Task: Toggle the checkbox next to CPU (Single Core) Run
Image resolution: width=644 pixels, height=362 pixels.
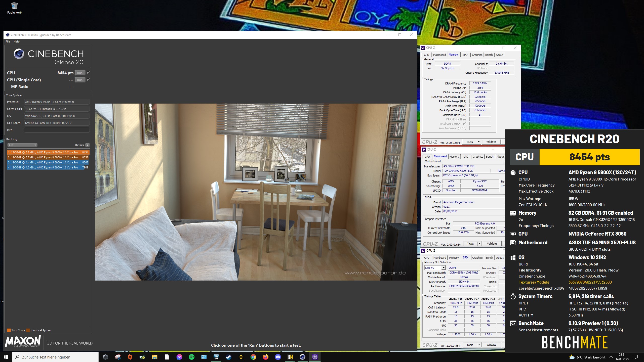Action: coord(88,80)
